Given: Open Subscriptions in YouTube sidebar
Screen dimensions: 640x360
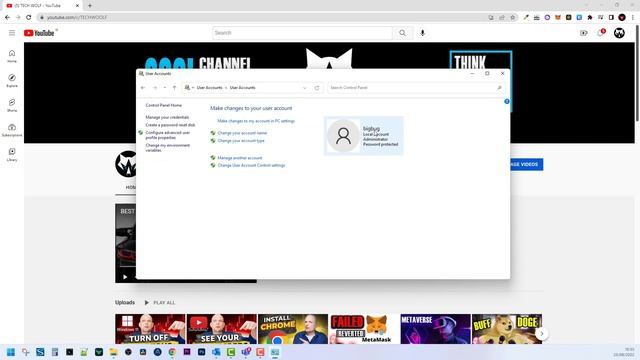Looking at the screenshot, I should (12, 130).
